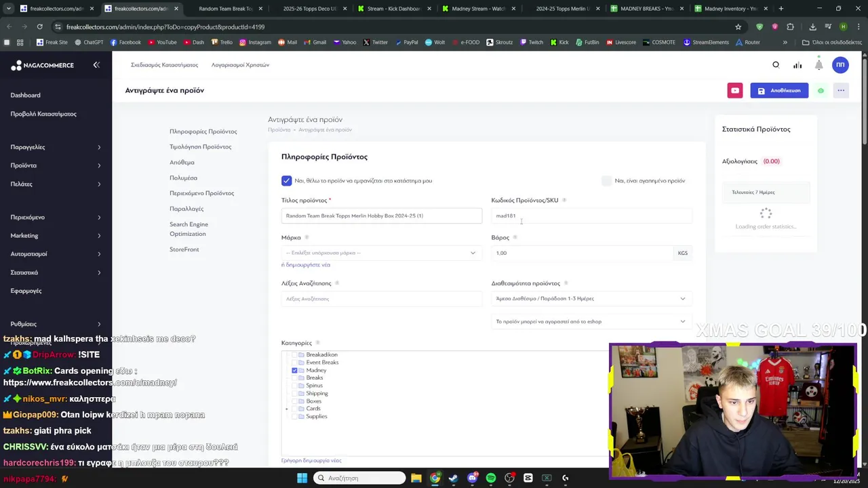Click the SKU field containing mad181

pyautogui.click(x=591, y=216)
